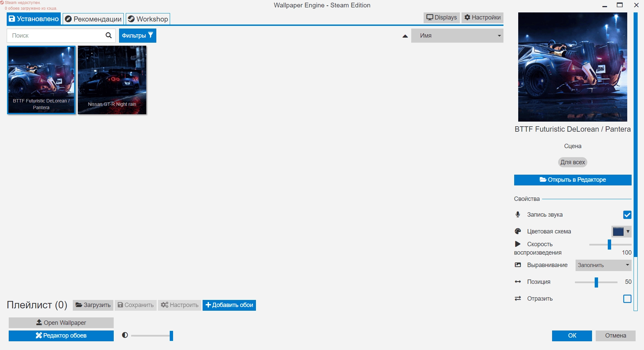Enable the Запись звука checkbox
The width and height of the screenshot is (644, 350).
coord(627,215)
